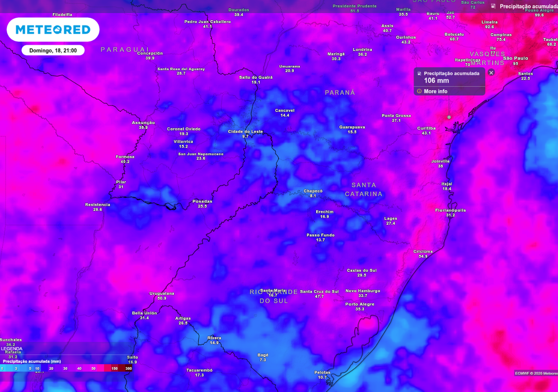Click the Domingo, 18, 21:00 date label
The image size is (558, 392).
pos(53,50)
